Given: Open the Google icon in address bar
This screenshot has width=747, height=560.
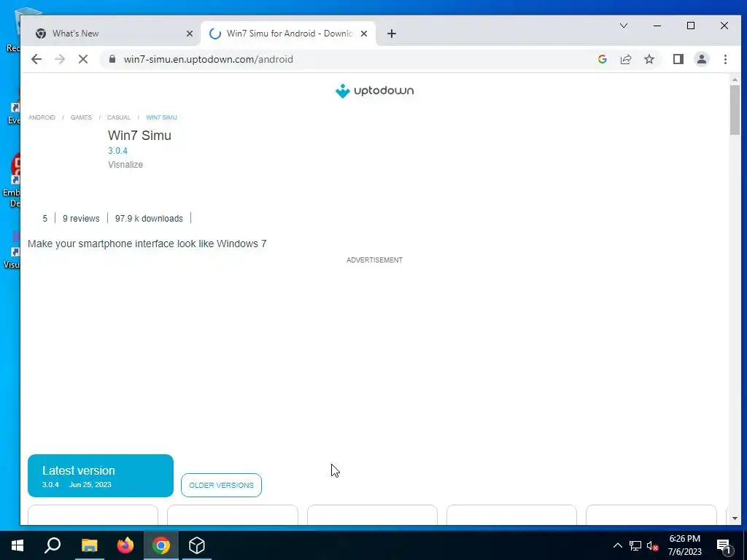Looking at the screenshot, I should [602, 59].
